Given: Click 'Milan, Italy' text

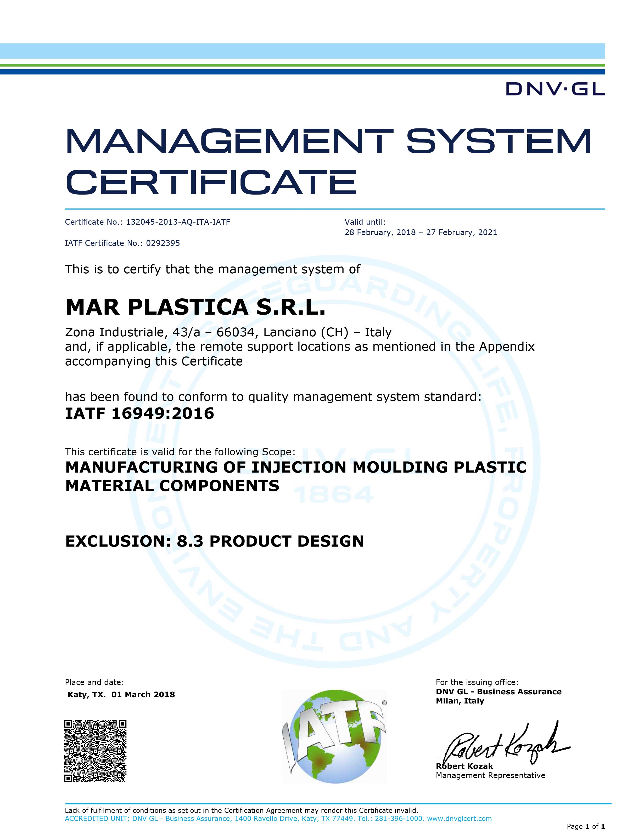Looking at the screenshot, I should [x=460, y=701].
